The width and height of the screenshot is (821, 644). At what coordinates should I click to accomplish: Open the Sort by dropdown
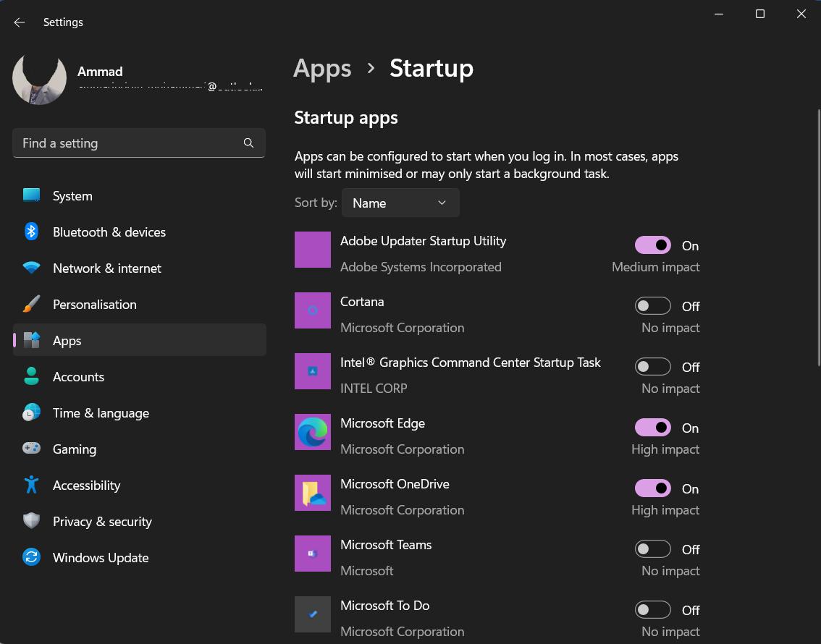pos(400,203)
